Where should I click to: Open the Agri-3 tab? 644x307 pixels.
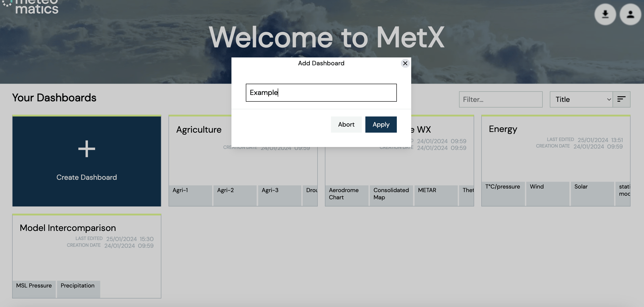[x=280, y=196]
